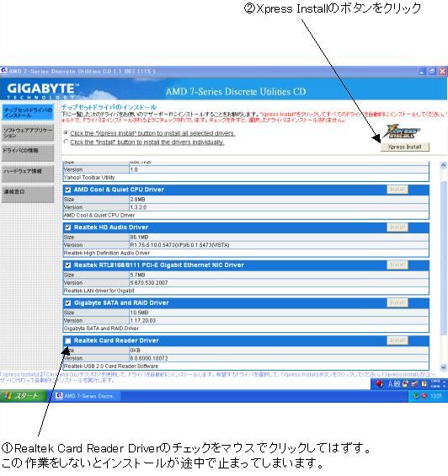Click the Xpress Install button
448x476 pixels.
click(404, 147)
